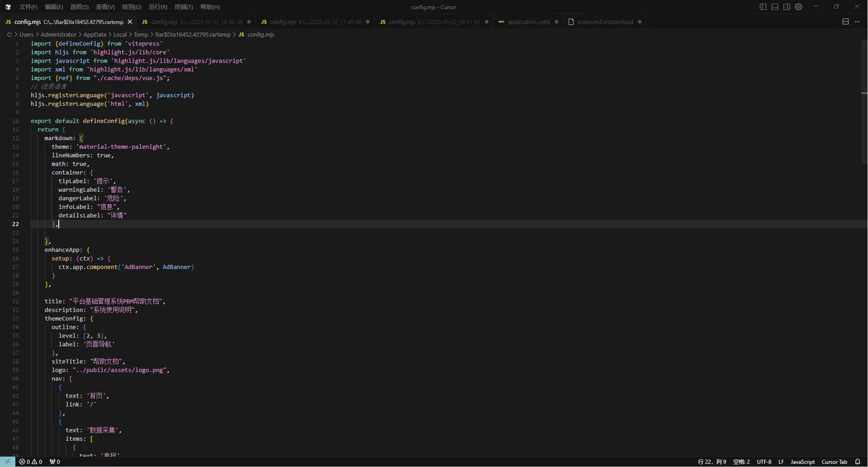Switch to the index.md.crdownload tab
Screen dimensions: 868x467
pyautogui.click(x=605, y=22)
